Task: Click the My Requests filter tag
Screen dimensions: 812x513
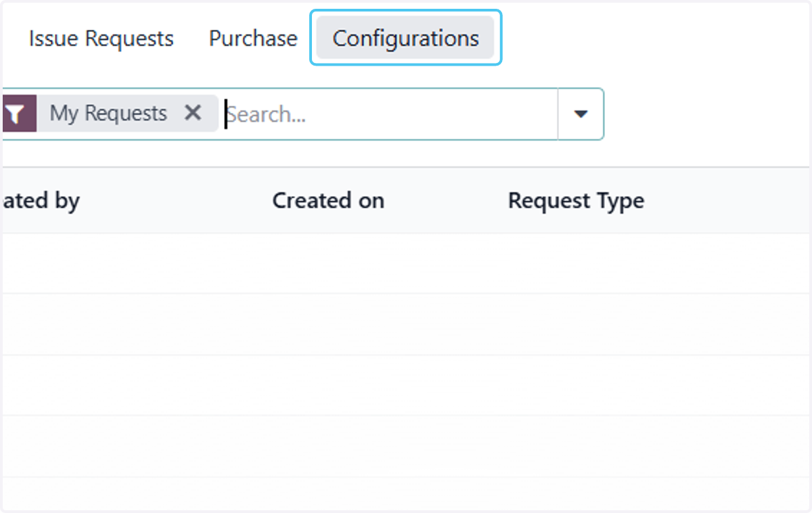Action: 108,113
